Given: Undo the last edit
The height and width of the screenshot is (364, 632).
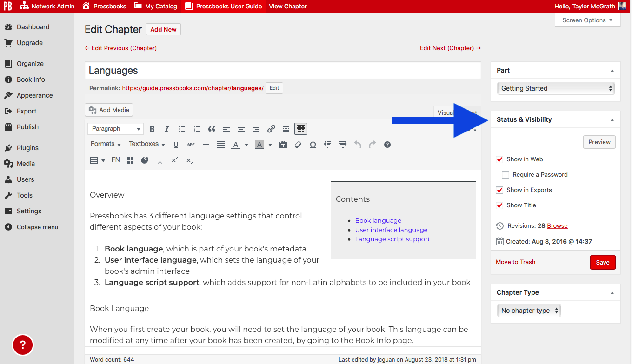Looking at the screenshot, I should click(x=358, y=145).
